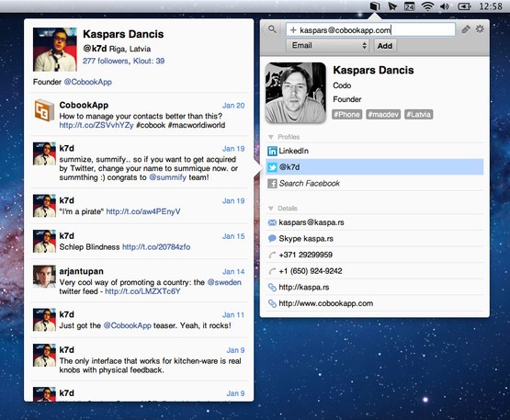Select the #Latvia tag
Viewport: 510px width, 420px height.
click(x=419, y=114)
